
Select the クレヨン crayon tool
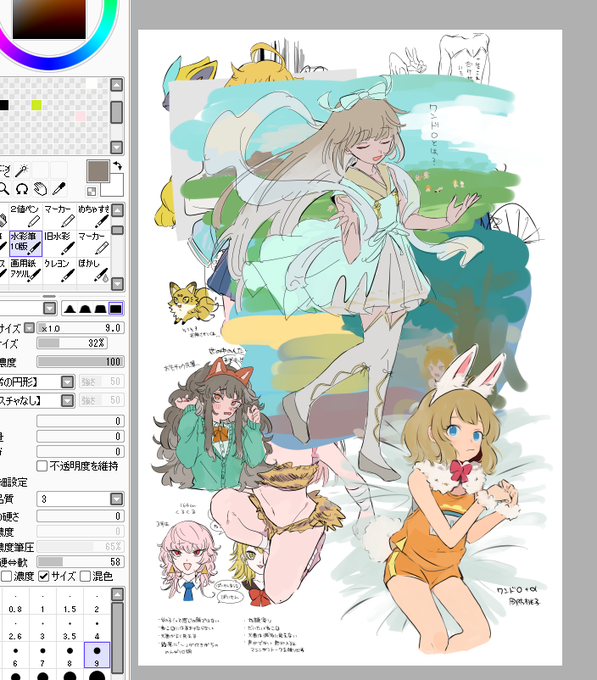[59, 270]
